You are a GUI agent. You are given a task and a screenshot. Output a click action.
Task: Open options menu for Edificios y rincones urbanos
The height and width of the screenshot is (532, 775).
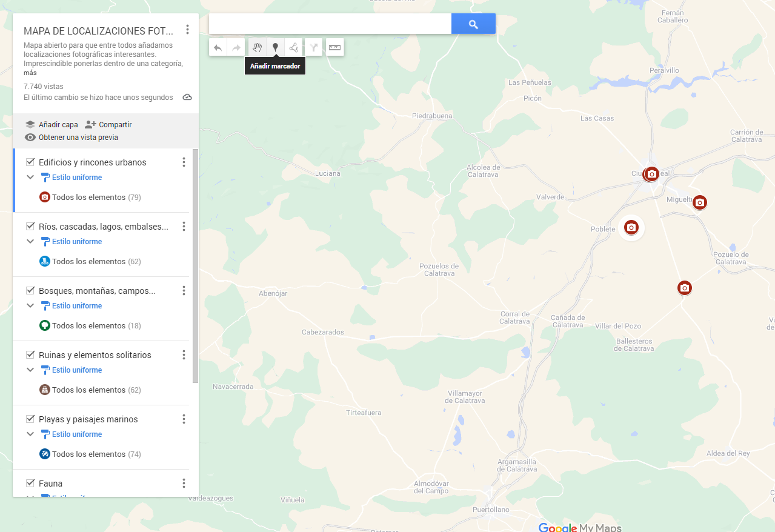[184, 162]
